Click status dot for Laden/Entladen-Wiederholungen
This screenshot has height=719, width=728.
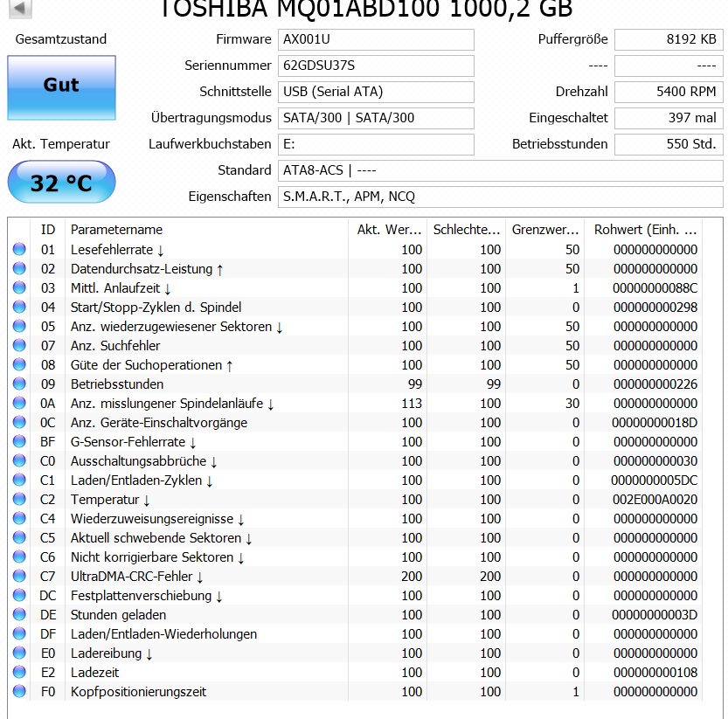pos(19,633)
